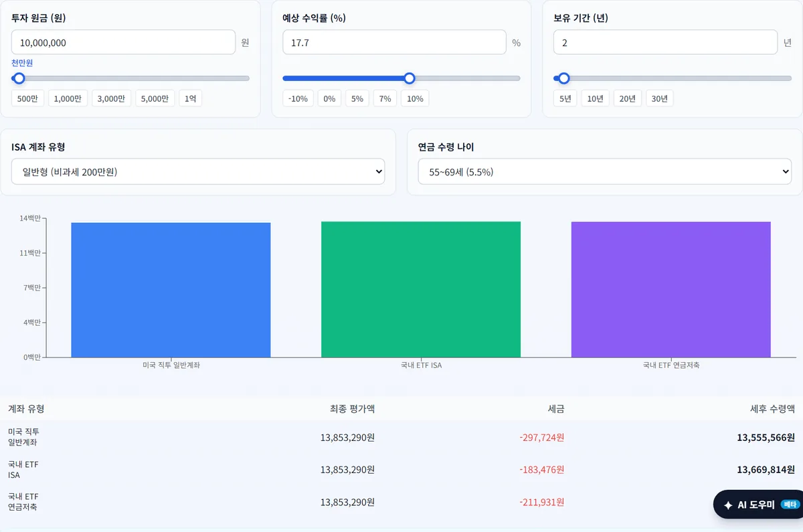Select the 1,000만 preset button
The image size is (803, 532).
point(68,98)
